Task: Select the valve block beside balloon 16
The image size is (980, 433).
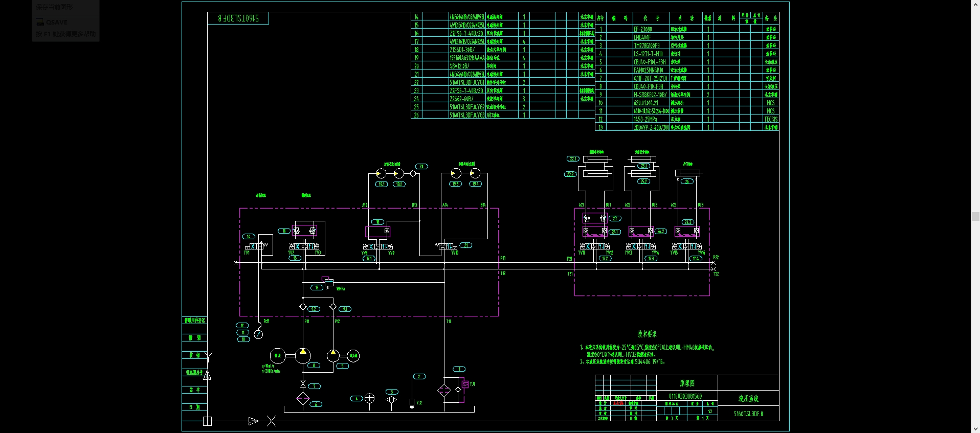Action: (x=305, y=231)
